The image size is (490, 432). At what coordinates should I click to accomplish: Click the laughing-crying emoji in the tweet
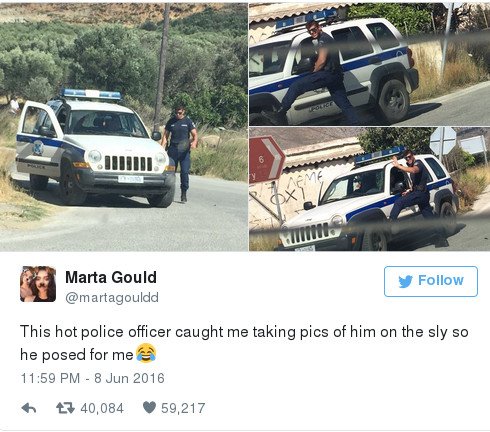tap(146, 353)
